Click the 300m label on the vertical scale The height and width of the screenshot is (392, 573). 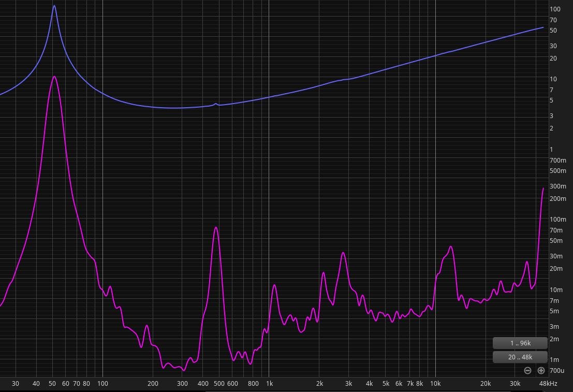[557, 186]
